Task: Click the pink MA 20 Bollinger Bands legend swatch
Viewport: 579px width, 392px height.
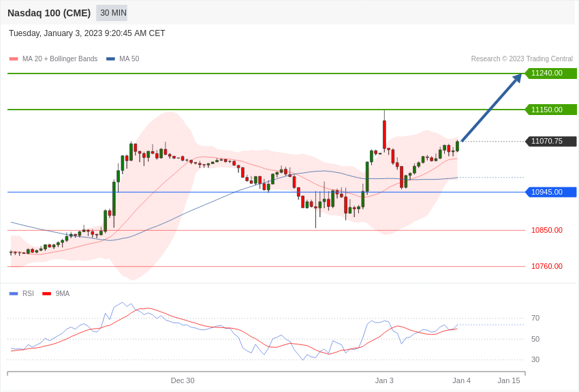Action: tap(14, 59)
